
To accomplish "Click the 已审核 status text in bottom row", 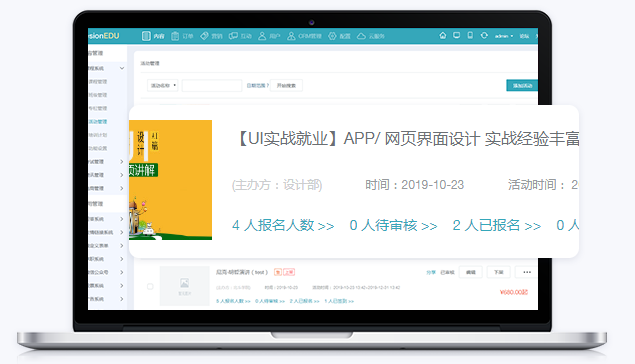I will (447, 272).
